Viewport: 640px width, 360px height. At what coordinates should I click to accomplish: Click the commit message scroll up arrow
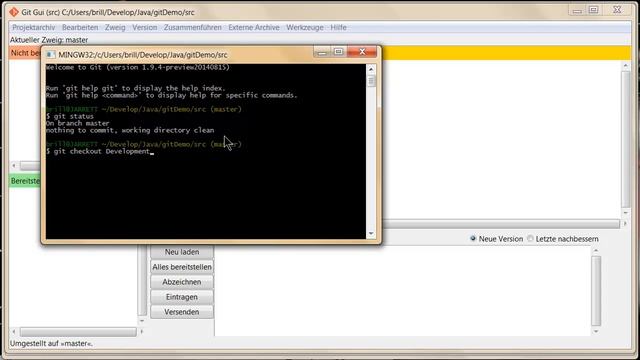pyautogui.click(x=596, y=250)
